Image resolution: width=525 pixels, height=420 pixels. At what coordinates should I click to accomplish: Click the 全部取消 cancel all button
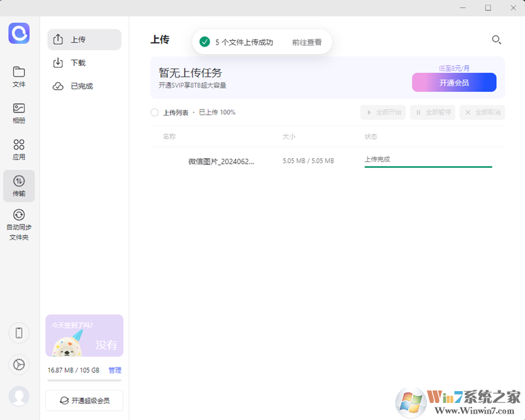tap(482, 112)
